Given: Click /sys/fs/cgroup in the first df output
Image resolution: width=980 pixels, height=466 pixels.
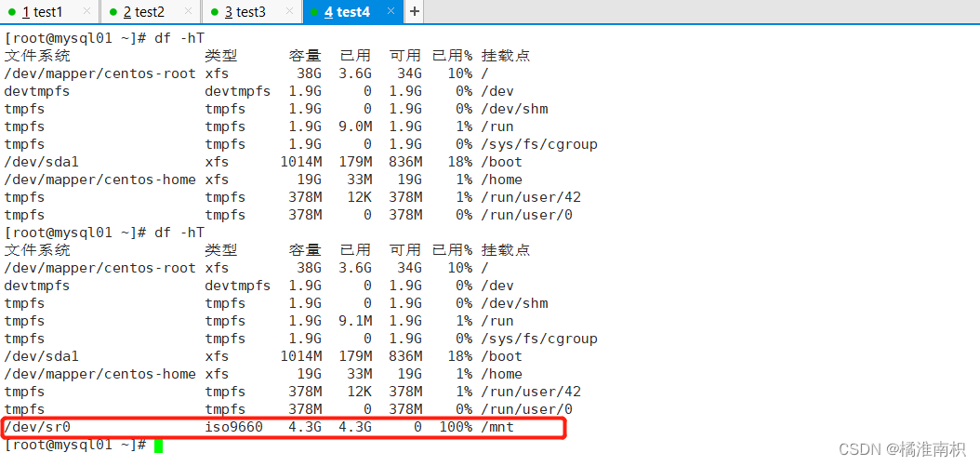Looking at the screenshot, I should click(539, 144).
